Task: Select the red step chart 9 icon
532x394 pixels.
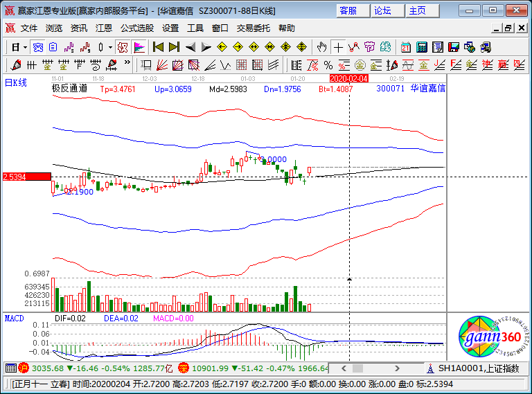Action: tap(85, 47)
